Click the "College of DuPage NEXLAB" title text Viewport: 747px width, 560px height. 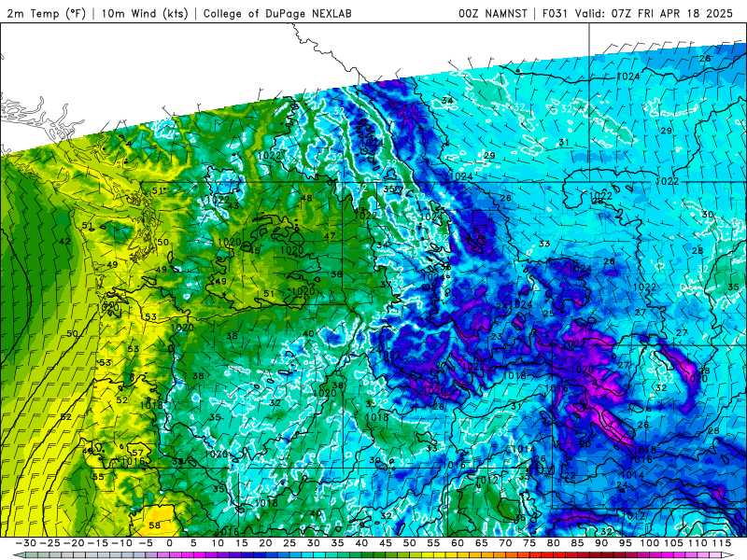point(277,13)
